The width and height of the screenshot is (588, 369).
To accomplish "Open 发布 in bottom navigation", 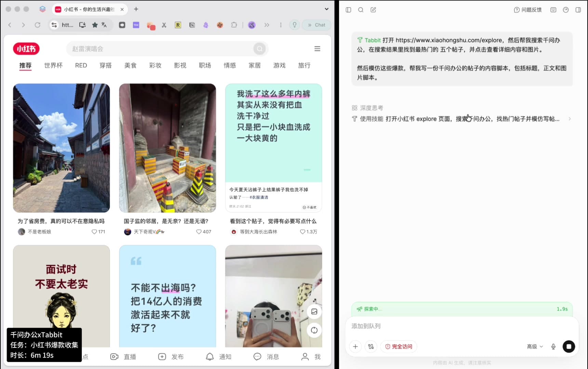I will [x=171, y=357].
